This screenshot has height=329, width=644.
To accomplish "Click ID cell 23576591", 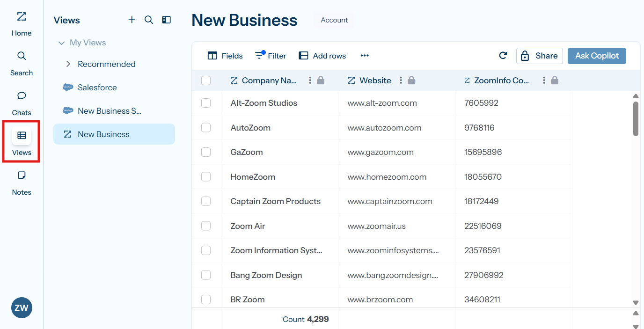I will (483, 250).
